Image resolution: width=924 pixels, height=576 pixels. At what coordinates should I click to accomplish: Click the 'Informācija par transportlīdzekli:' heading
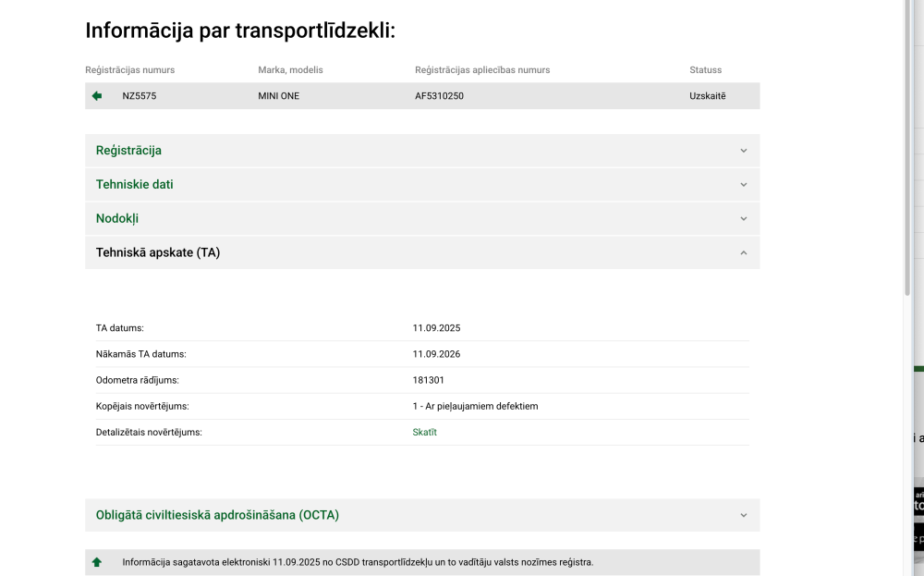[240, 31]
